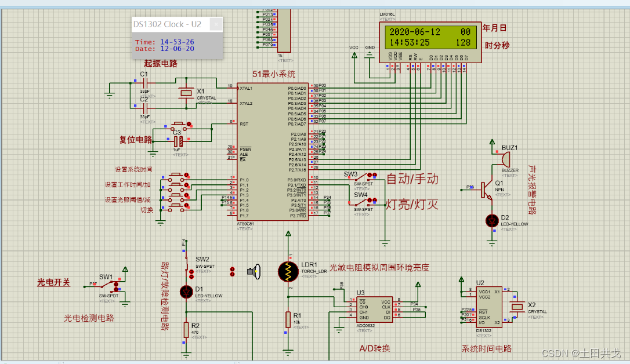Select the resistor pack above the MCU
This screenshot has width=630, height=364.
coord(284,31)
